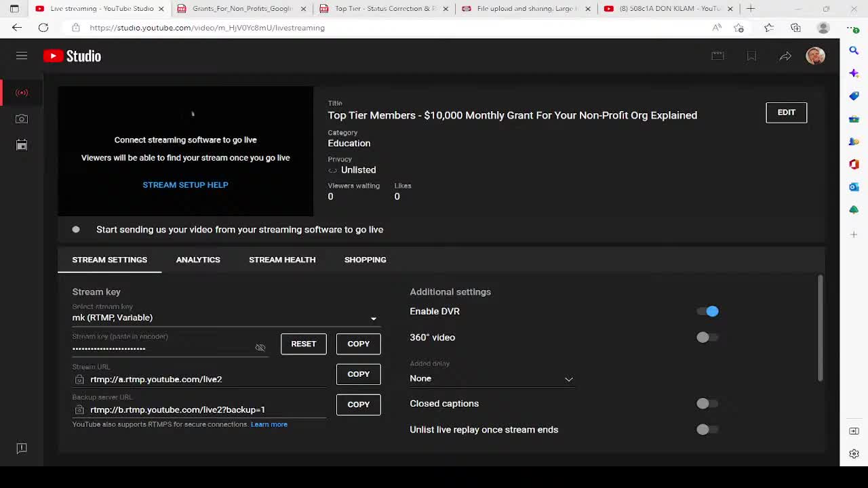868x488 pixels.
Task: Click the STREAM SETUP HELP link
Action: coord(185,185)
